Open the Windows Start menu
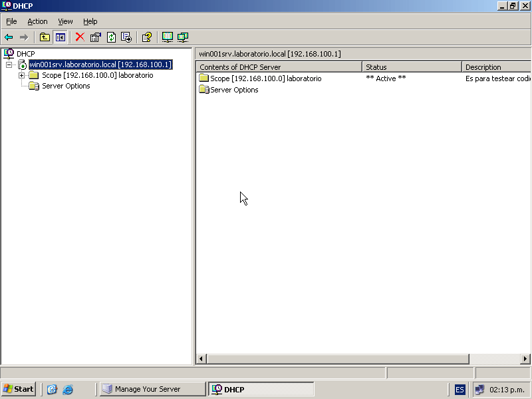This screenshot has height=399, width=532. pos(19,389)
